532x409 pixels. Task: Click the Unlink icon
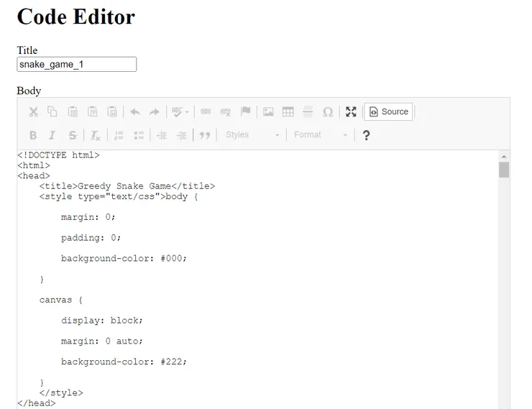pyautogui.click(x=225, y=112)
